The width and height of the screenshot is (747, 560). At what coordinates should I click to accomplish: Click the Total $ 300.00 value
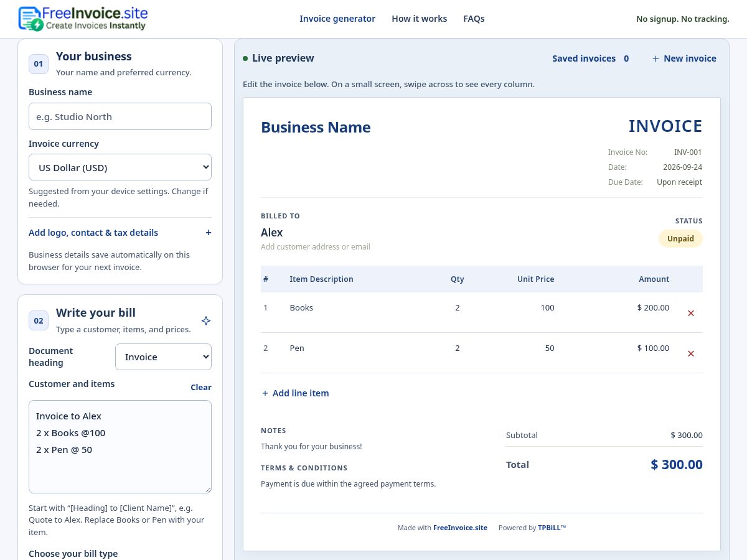tap(677, 465)
